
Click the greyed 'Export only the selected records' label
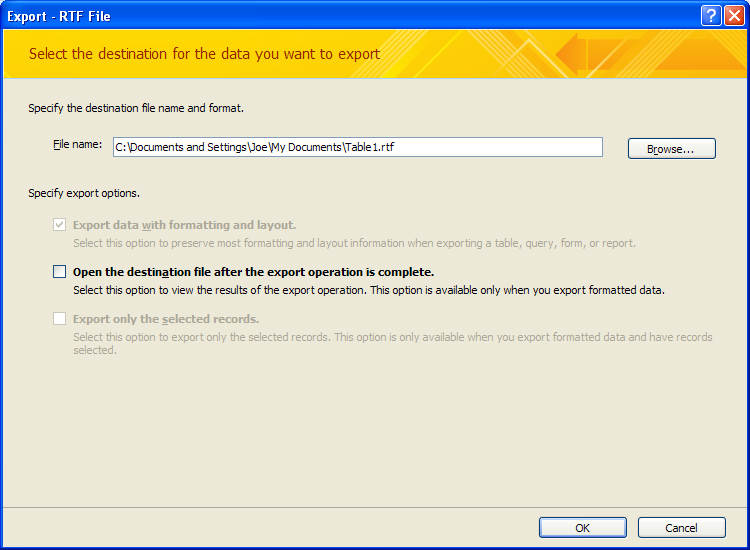[x=166, y=319]
